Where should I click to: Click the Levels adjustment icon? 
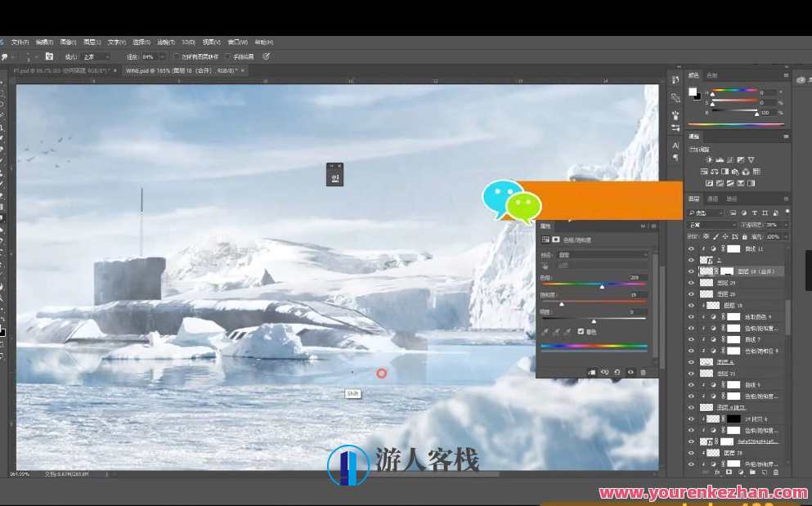coord(719,159)
